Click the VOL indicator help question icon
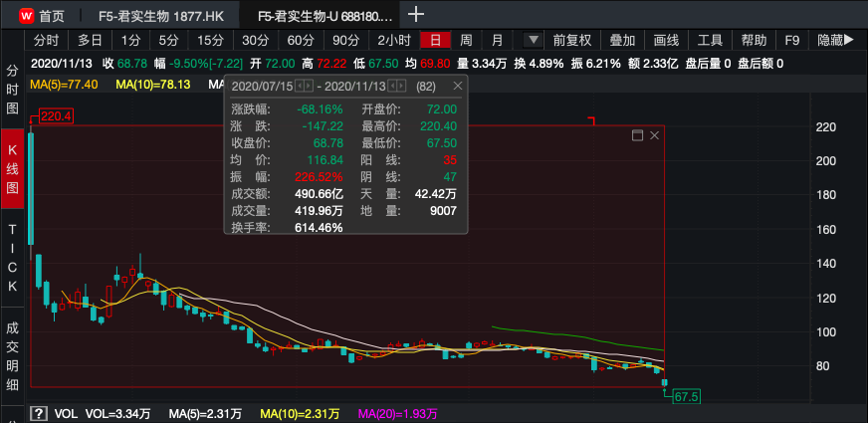868x423 pixels. pyautogui.click(x=39, y=413)
